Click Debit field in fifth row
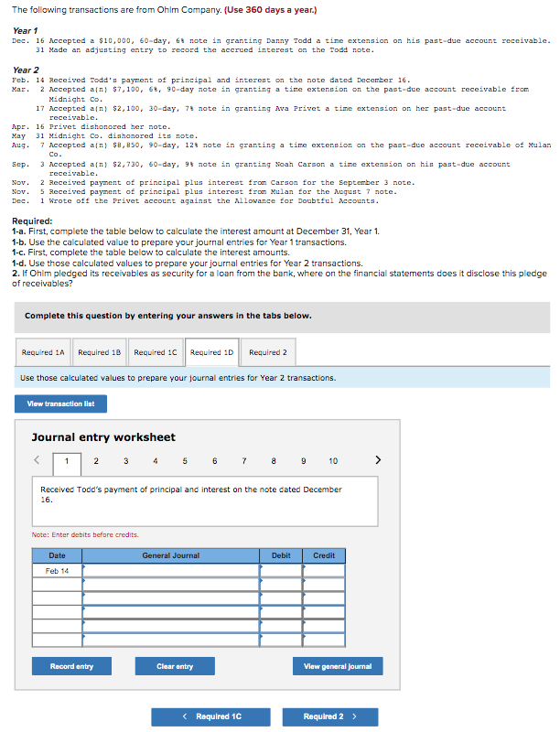Viewport: 560px width, 732px height. pyautogui.click(x=281, y=626)
